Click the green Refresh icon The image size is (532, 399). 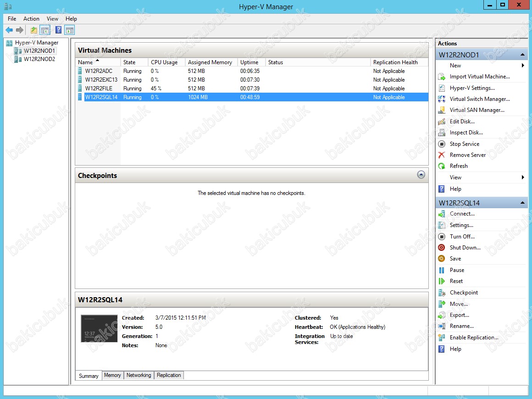[x=441, y=166]
